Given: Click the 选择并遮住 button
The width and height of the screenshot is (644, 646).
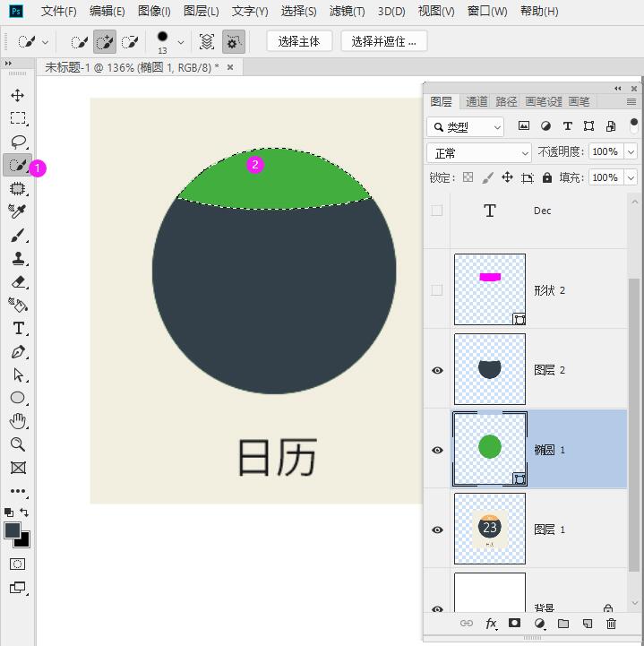Looking at the screenshot, I should click(383, 41).
